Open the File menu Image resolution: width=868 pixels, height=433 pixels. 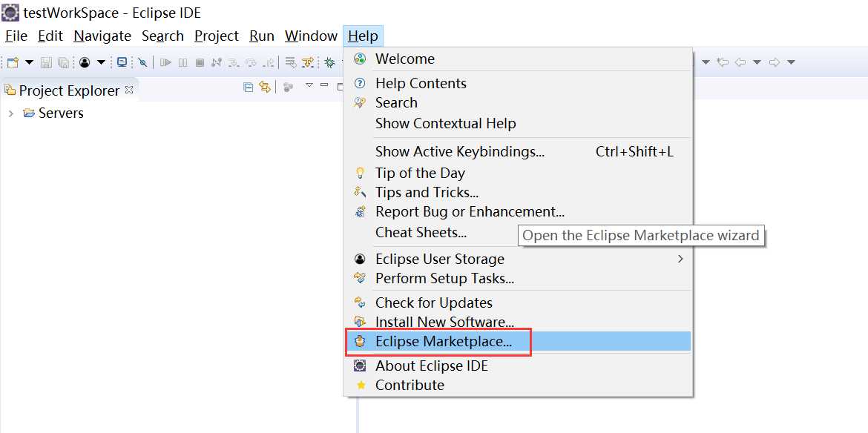[x=16, y=36]
